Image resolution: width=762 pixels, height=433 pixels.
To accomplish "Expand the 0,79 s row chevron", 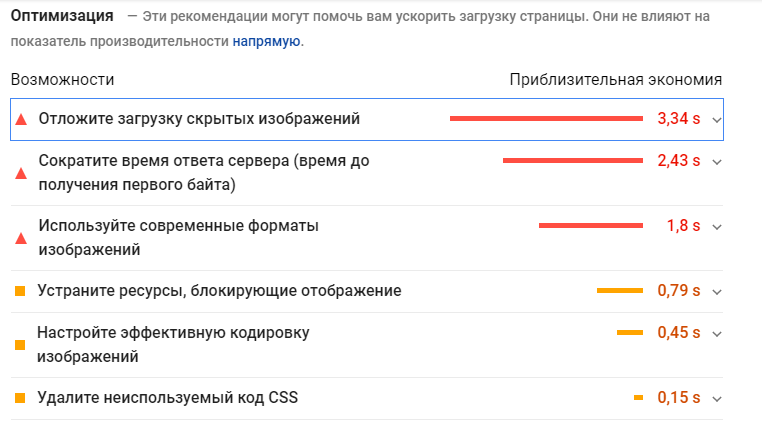I will click(717, 292).
